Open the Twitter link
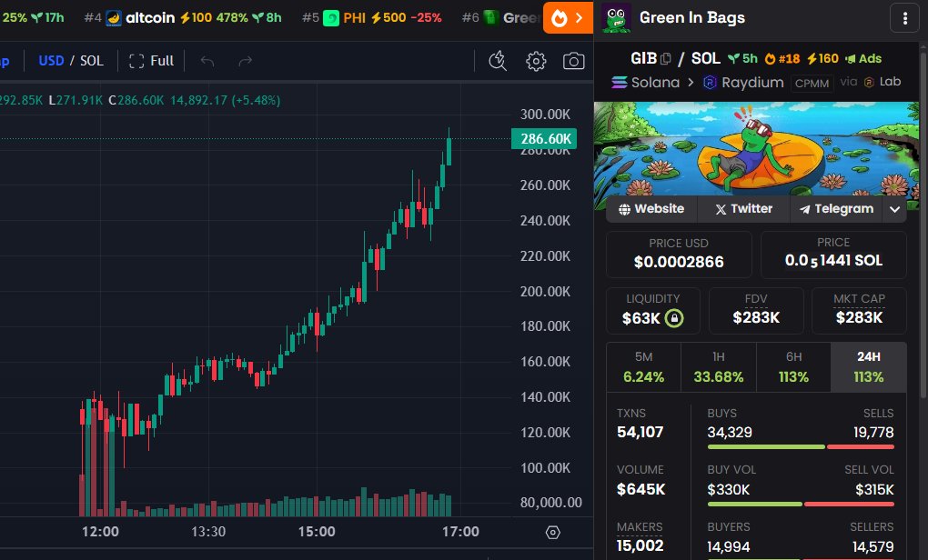The width and height of the screenshot is (928, 560). (x=744, y=209)
